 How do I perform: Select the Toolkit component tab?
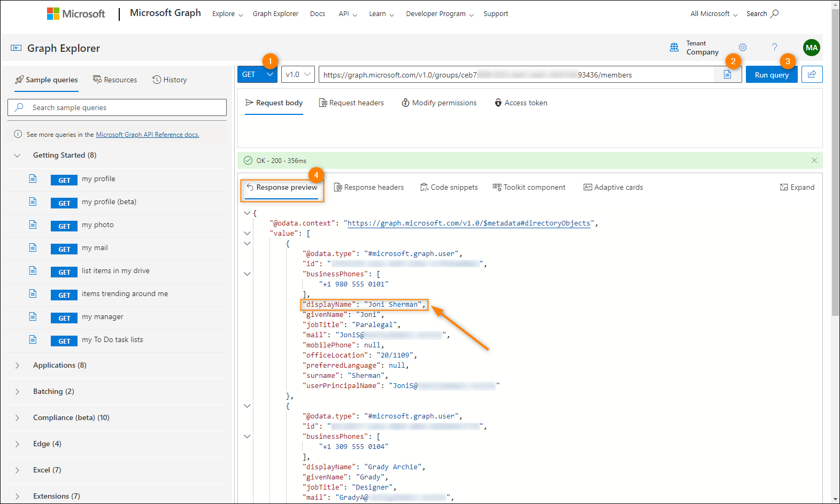(529, 187)
